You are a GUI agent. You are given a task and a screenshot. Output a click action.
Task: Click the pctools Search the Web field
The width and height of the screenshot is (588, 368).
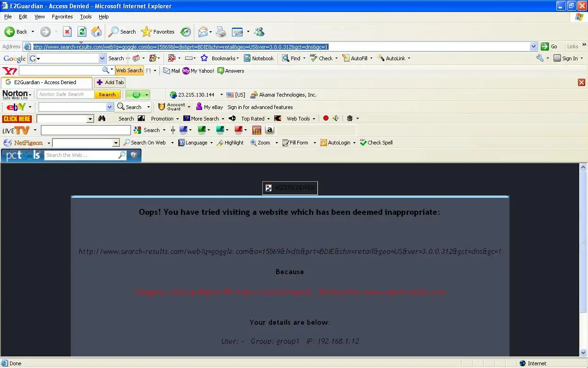[x=81, y=155]
